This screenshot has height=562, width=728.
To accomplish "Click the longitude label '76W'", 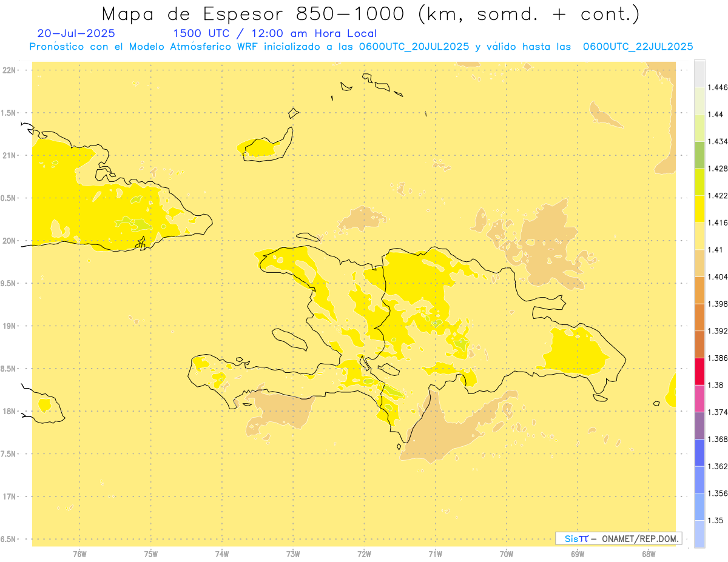I will pos(79,554).
